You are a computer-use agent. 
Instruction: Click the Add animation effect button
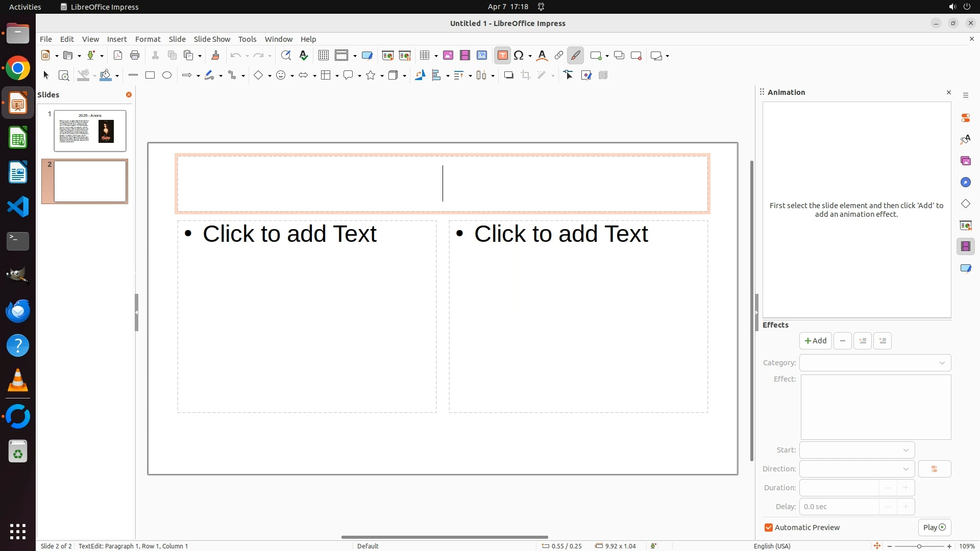coord(815,341)
